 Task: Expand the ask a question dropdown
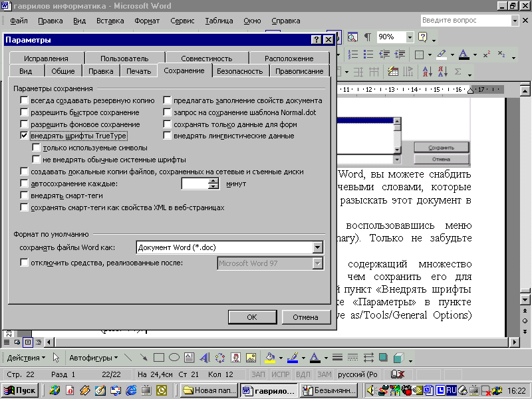515,21
